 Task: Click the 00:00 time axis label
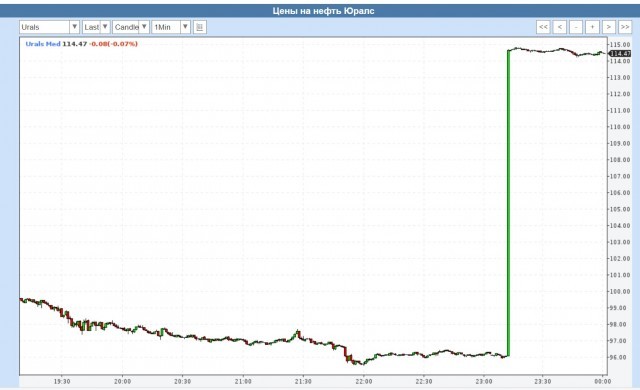click(x=602, y=381)
